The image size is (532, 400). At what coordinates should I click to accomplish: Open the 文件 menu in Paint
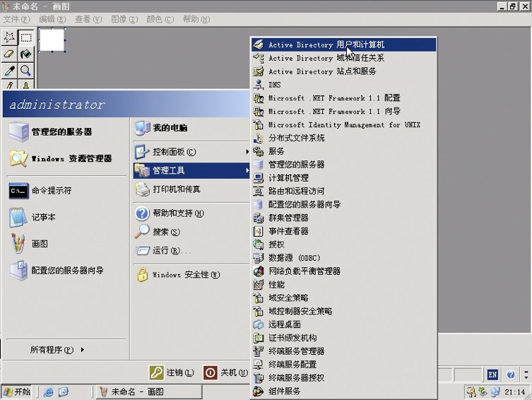click(16, 19)
